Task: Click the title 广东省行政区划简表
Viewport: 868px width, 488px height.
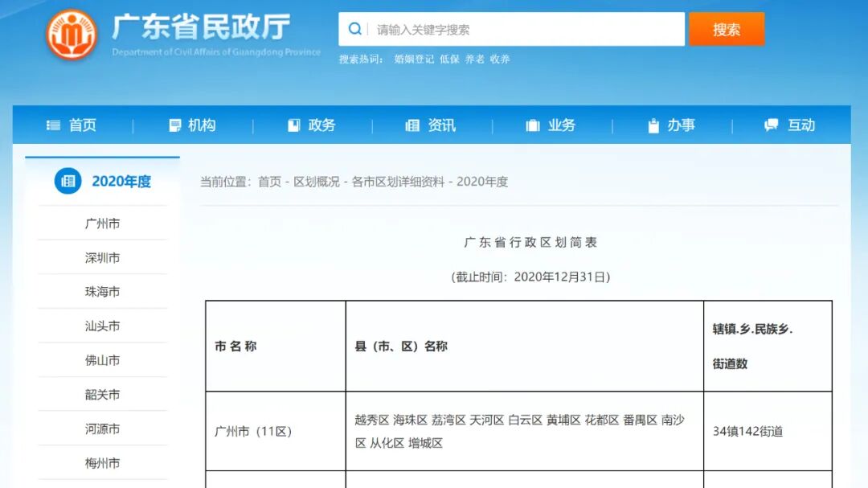Action: coord(531,243)
